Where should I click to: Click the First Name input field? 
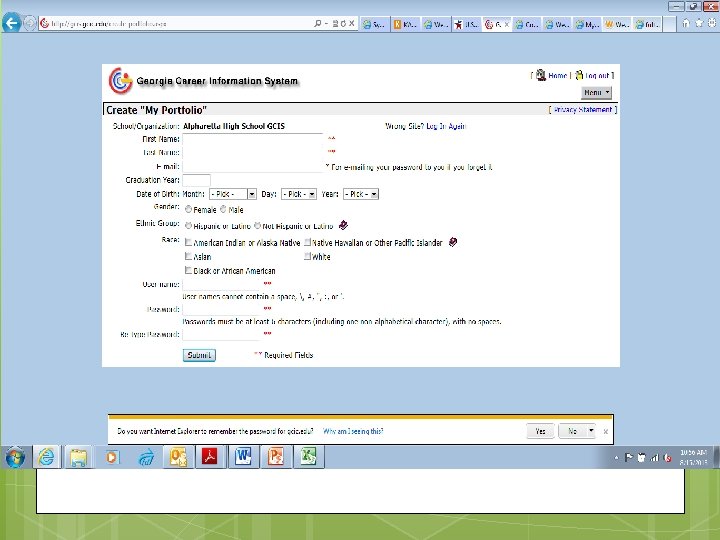(253, 139)
